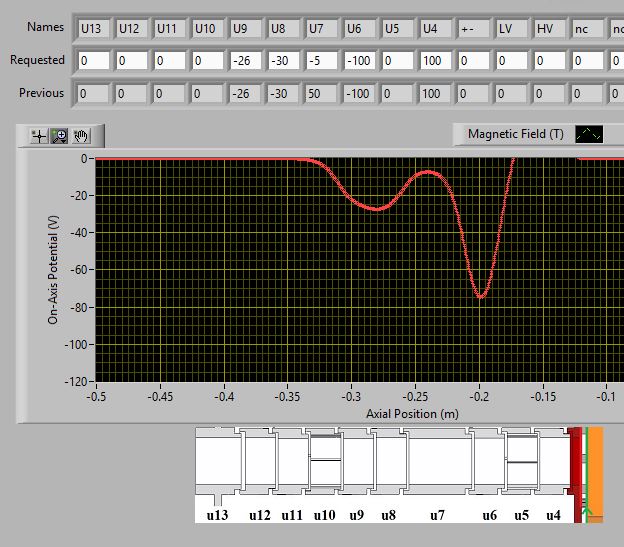Click the +- name field
Screen dimensions: 624x547
point(474,29)
